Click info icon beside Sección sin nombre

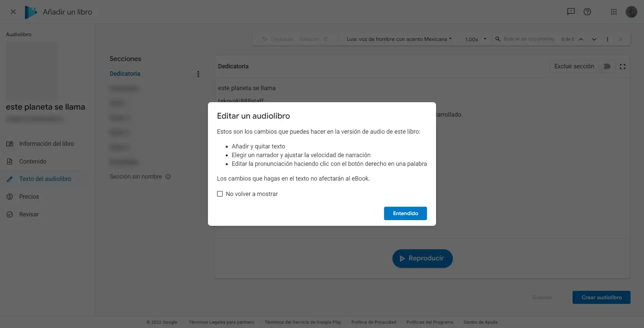point(168,177)
